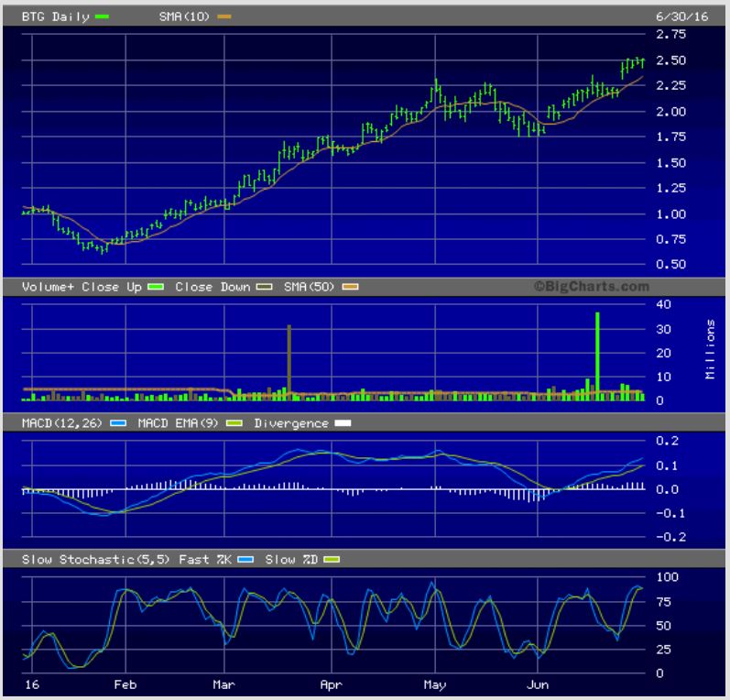Click the yellow-green Slow %D legend swatch

pyautogui.click(x=332, y=559)
